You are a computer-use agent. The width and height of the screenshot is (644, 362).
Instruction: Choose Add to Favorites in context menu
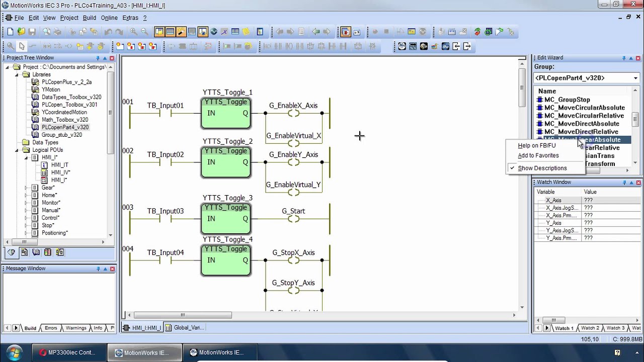click(x=538, y=155)
